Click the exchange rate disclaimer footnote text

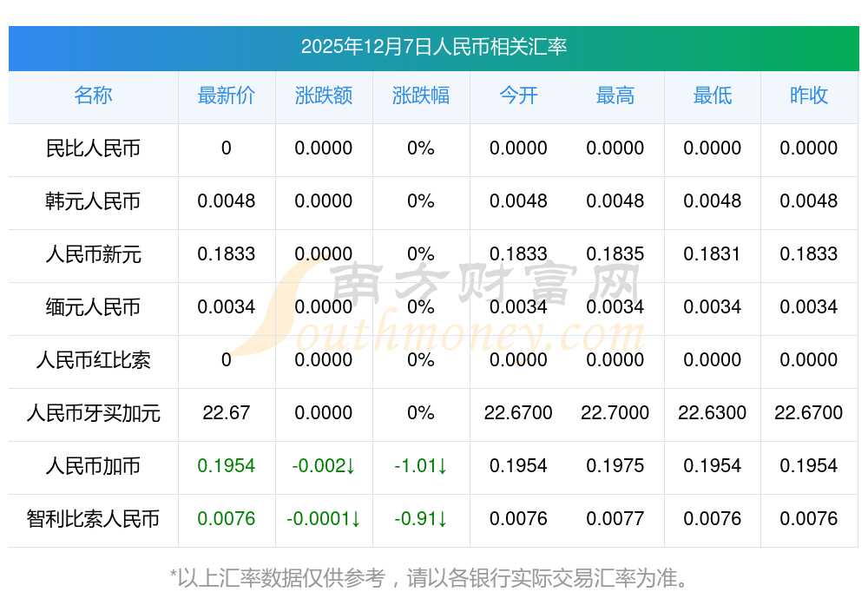point(433,577)
